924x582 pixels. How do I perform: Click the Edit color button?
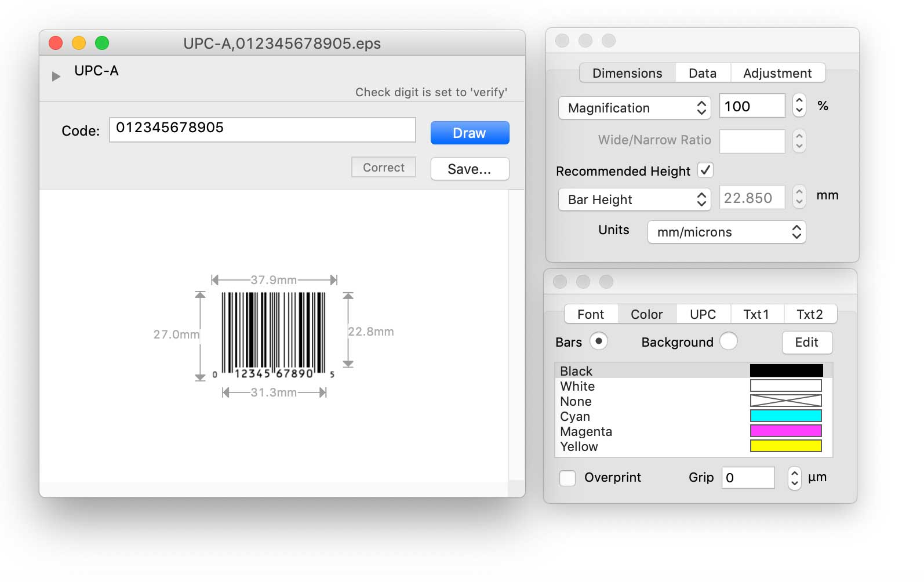806,342
